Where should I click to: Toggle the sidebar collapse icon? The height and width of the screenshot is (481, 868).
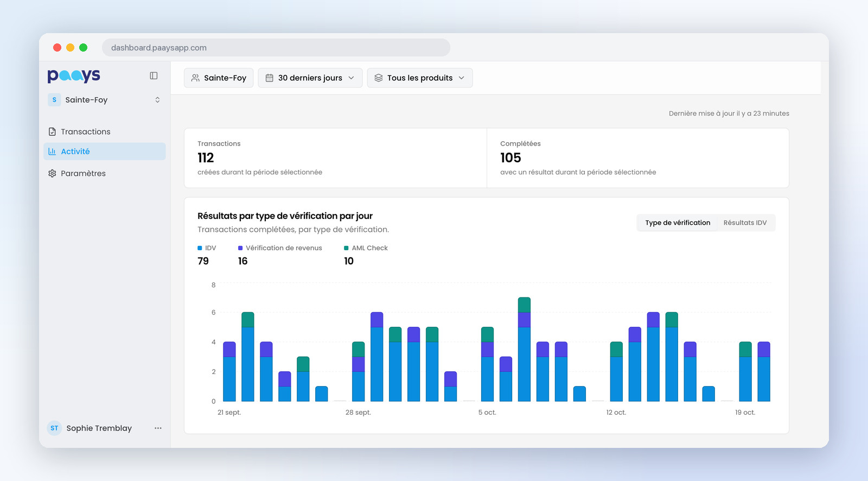[x=154, y=76]
